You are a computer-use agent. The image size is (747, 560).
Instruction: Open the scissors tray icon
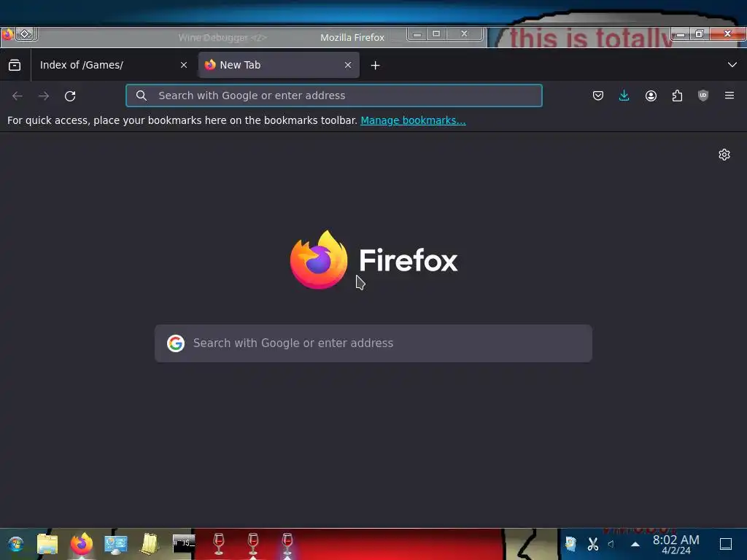coord(592,544)
